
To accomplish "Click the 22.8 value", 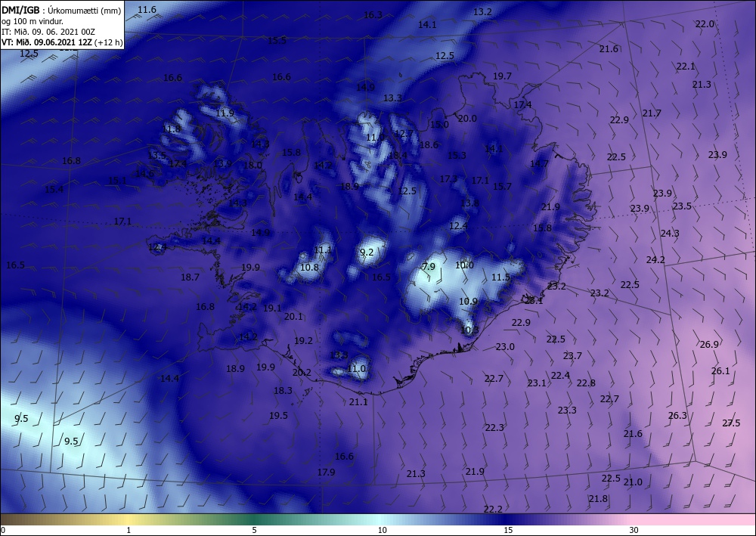I will [586, 383].
